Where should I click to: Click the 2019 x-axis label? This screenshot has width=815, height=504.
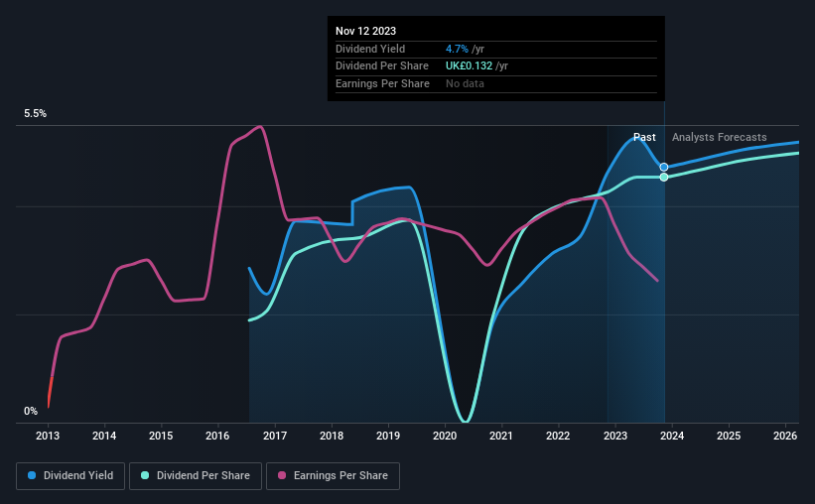coord(388,436)
